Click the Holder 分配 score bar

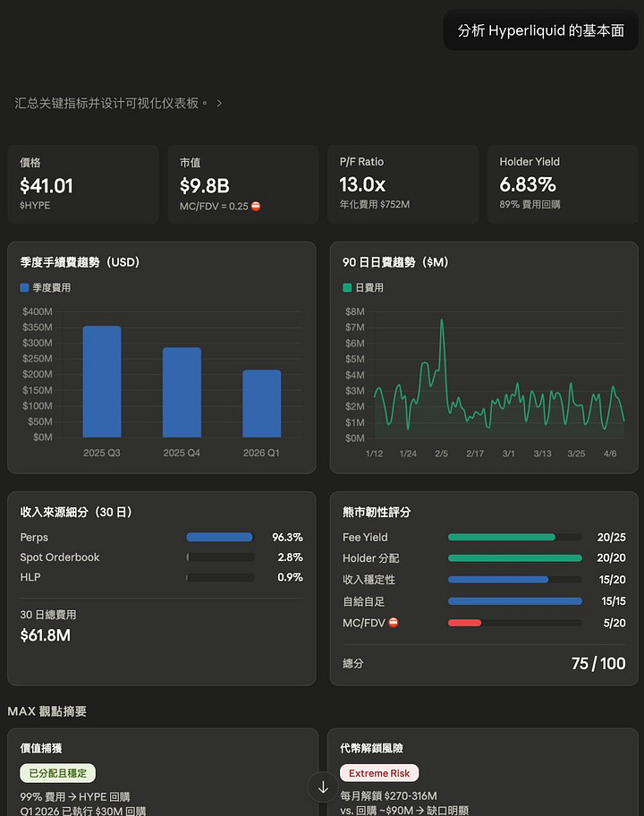coord(515,558)
